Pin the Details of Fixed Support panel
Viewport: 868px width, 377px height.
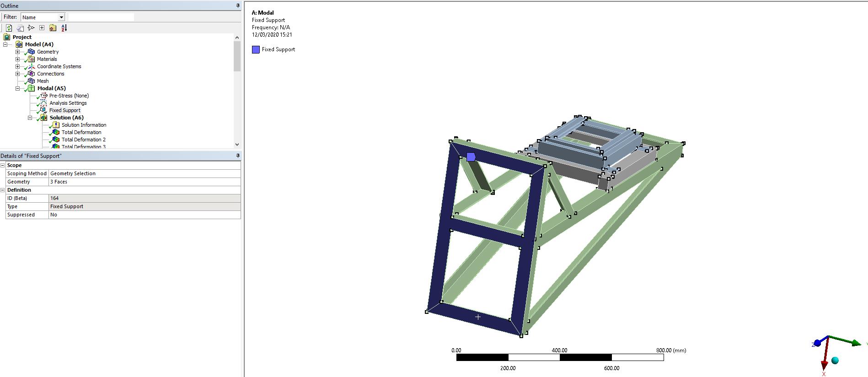tap(238, 156)
